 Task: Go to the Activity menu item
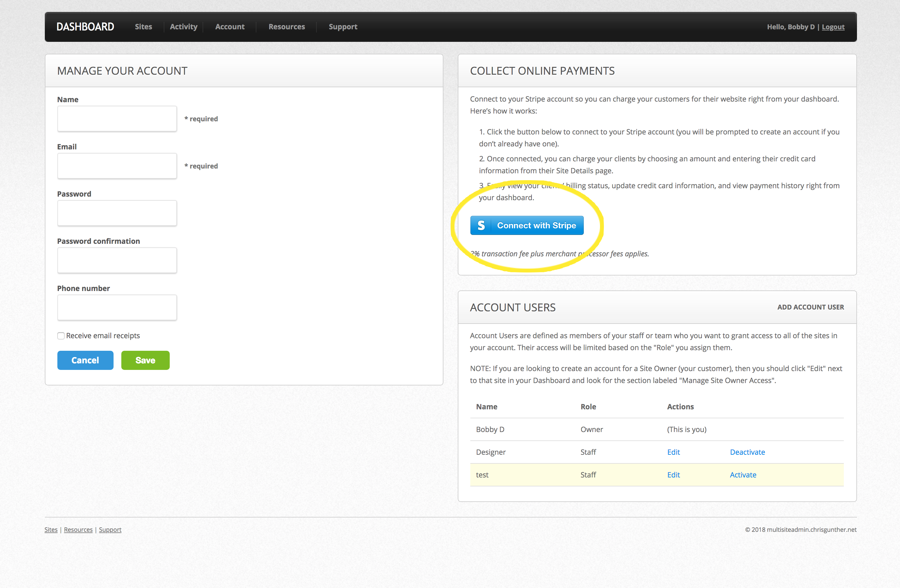[183, 27]
